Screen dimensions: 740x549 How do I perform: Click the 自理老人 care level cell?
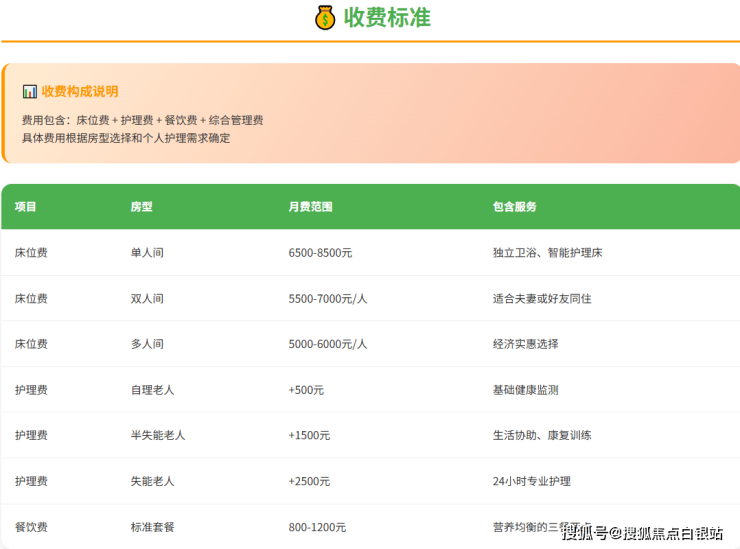tap(152, 390)
